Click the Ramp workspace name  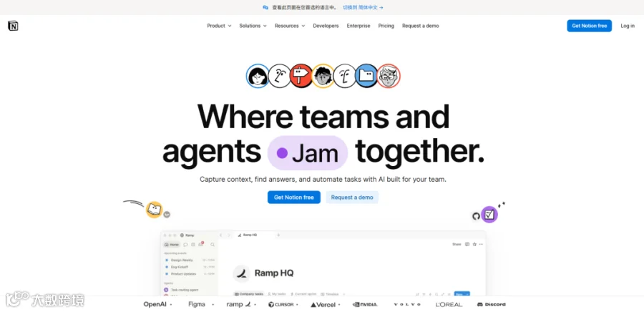click(190, 235)
